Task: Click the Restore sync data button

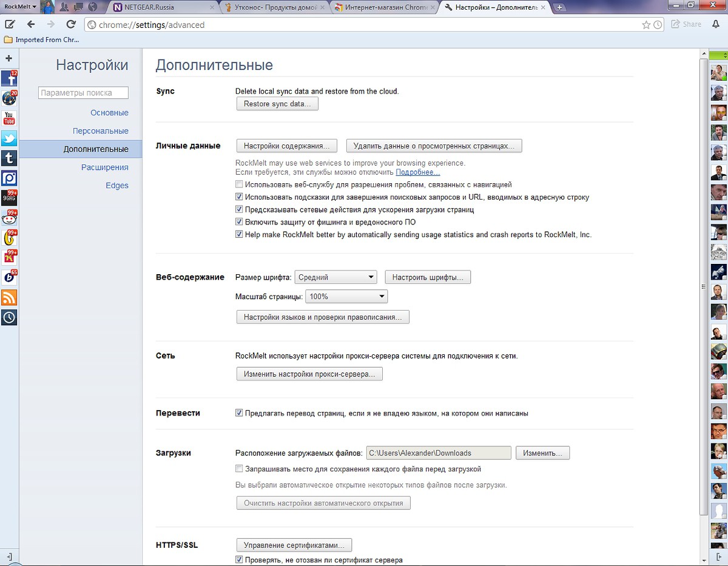Action: point(277,104)
